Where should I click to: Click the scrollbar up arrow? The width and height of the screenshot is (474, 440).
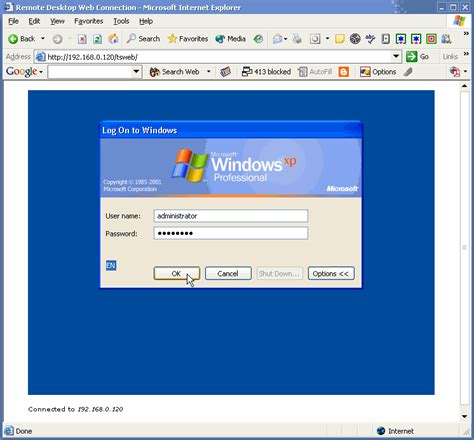click(x=465, y=86)
